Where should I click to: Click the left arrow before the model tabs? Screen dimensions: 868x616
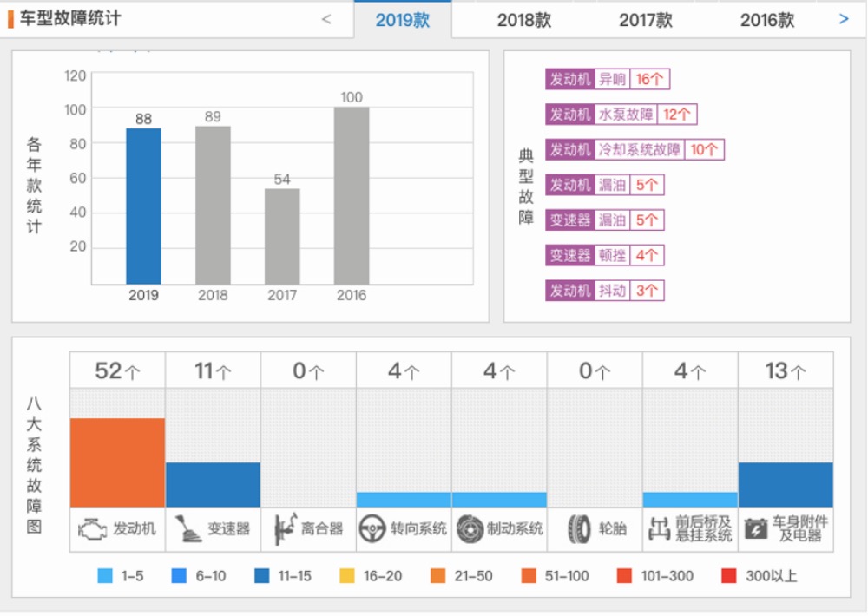pyautogui.click(x=326, y=18)
